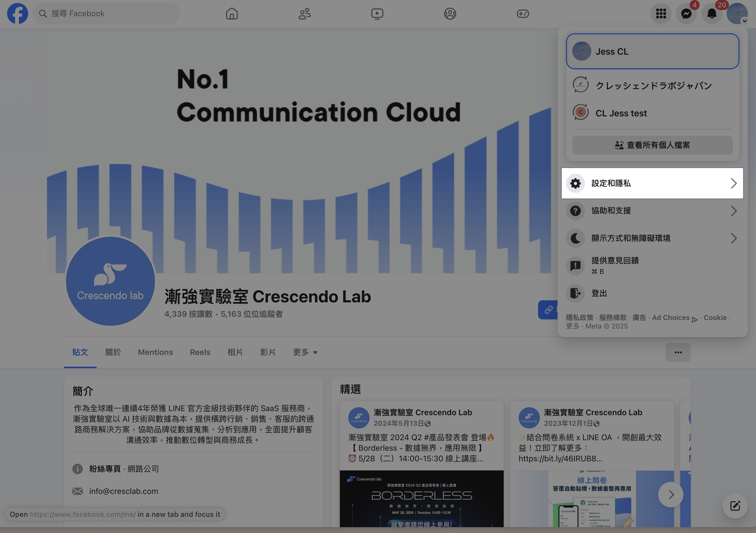Open 顯示方式和無障礙環境 menu entry
This screenshot has width=756, height=533.
pyautogui.click(x=653, y=238)
